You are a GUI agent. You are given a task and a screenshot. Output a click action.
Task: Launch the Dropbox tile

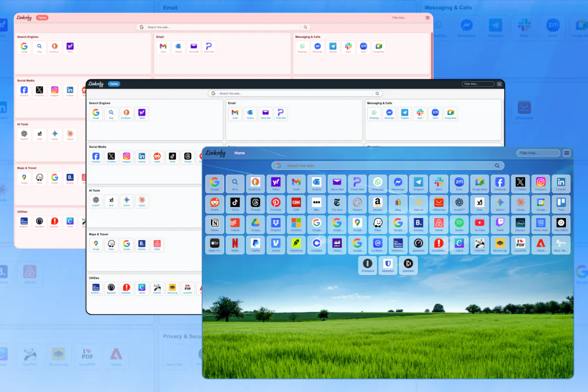276,224
